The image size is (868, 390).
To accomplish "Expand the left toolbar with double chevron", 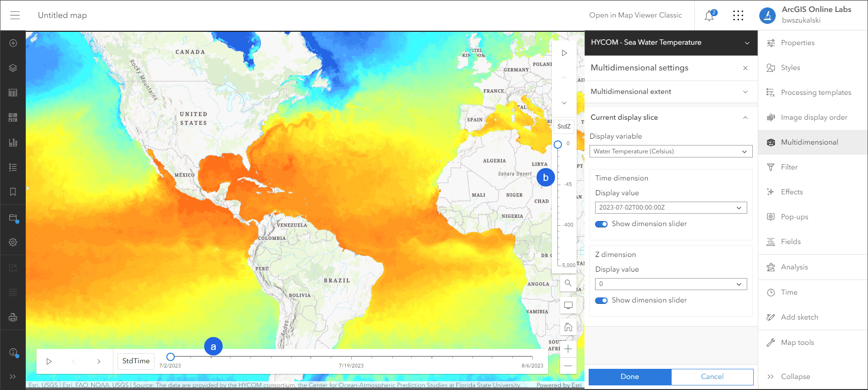I will 13,377.
